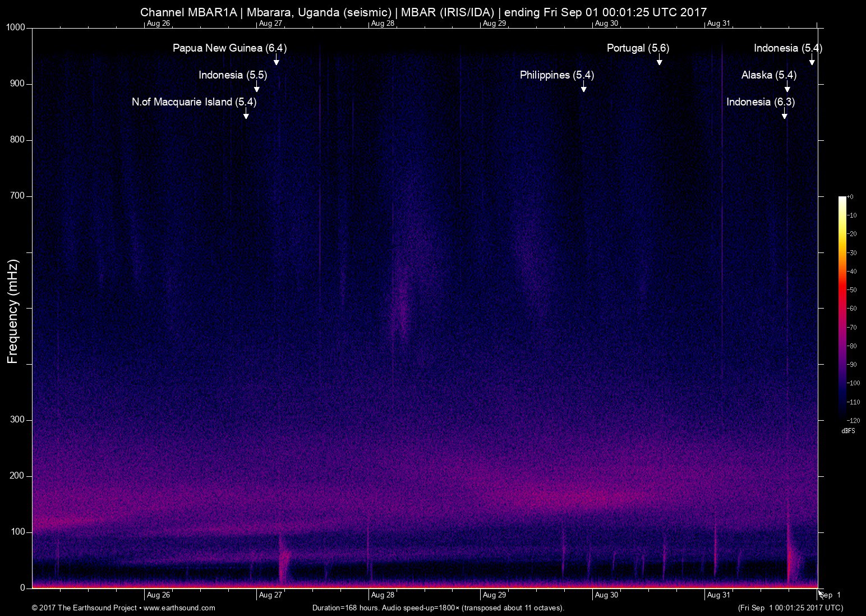
Task: Click Aug 30 on the top time axis
Action: coord(606,24)
